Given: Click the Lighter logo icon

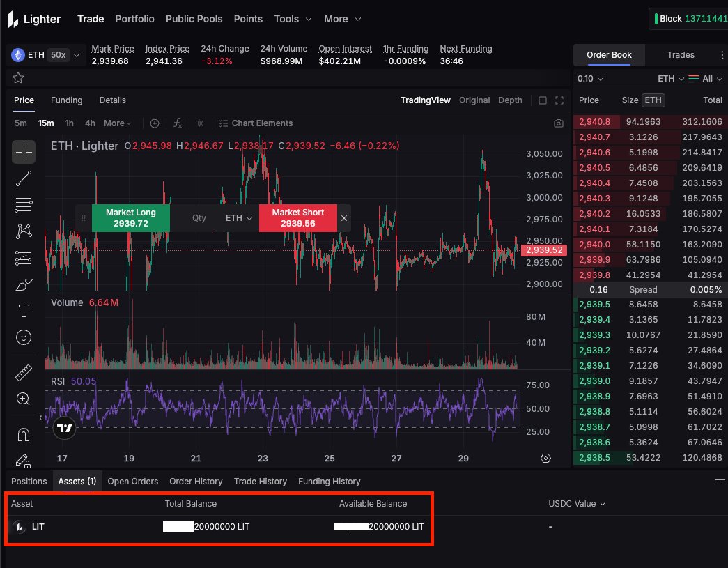Looking at the screenshot, I should tap(13, 19).
